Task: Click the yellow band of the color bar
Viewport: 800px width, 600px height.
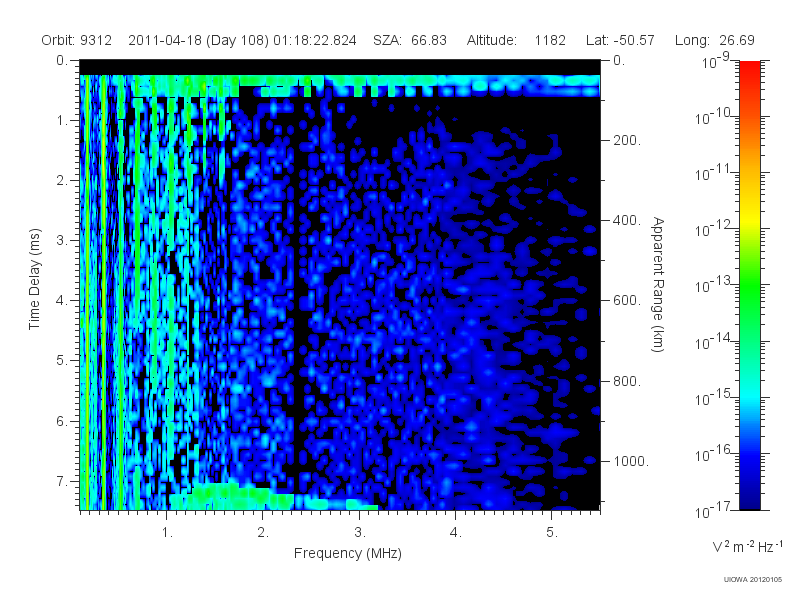Action: (750, 217)
